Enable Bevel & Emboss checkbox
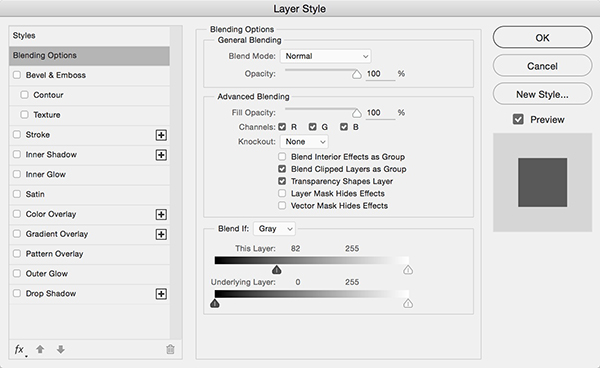Viewport: 600px width, 368px height. pos(17,75)
